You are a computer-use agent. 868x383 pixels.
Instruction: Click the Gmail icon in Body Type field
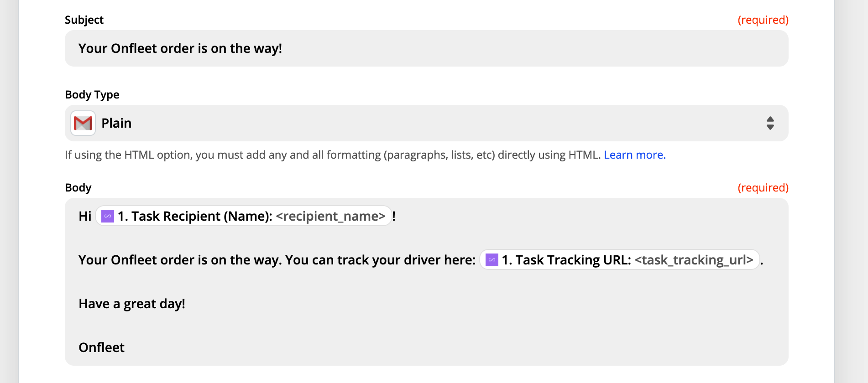point(83,123)
